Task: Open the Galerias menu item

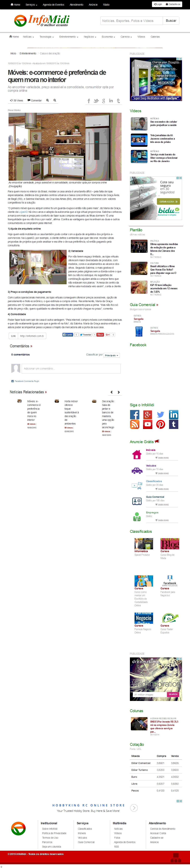Action: pos(155,37)
